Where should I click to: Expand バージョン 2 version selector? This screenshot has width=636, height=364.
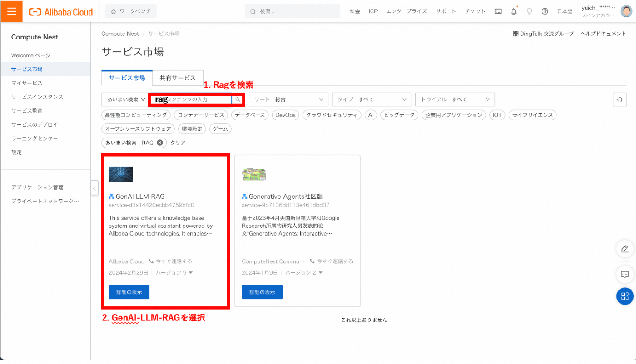tap(303, 273)
